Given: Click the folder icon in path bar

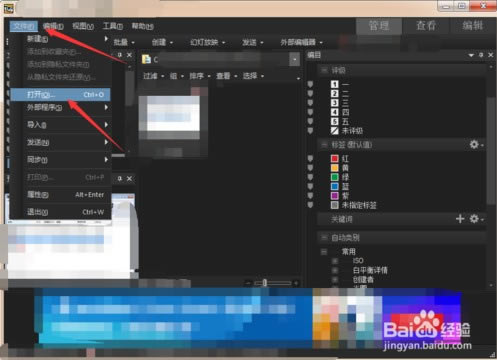Looking at the screenshot, I should pos(146,59).
